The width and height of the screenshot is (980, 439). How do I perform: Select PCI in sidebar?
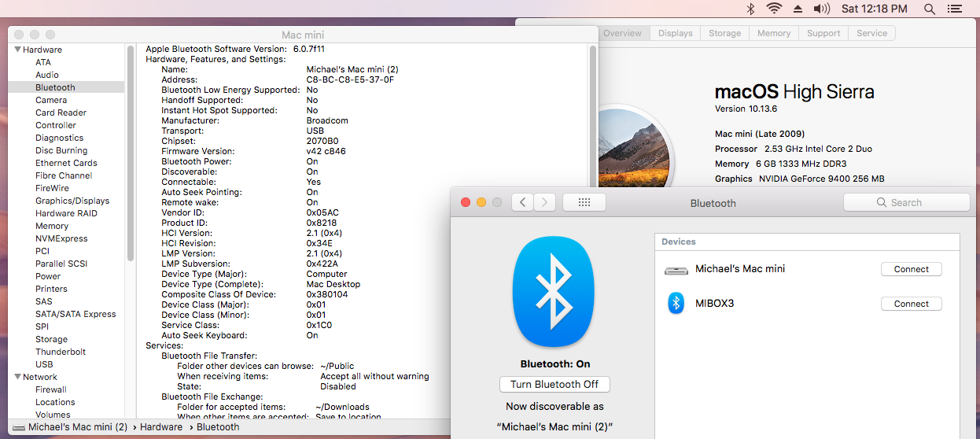[x=42, y=251]
